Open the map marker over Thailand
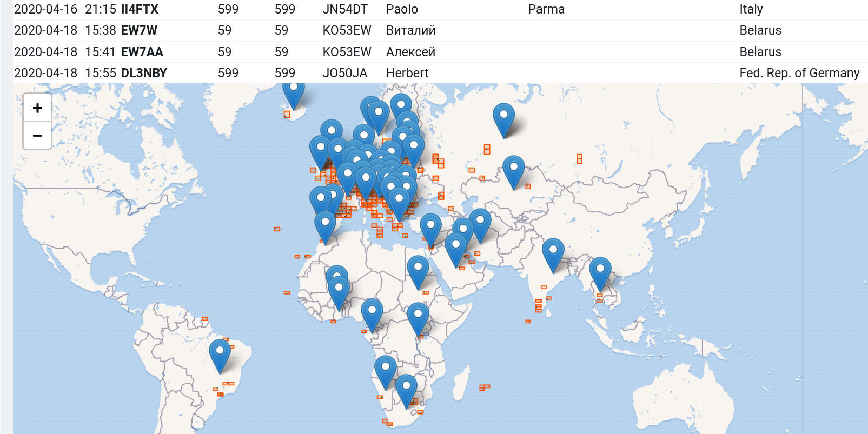Image resolution: width=868 pixels, height=434 pixels. [600, 272]
